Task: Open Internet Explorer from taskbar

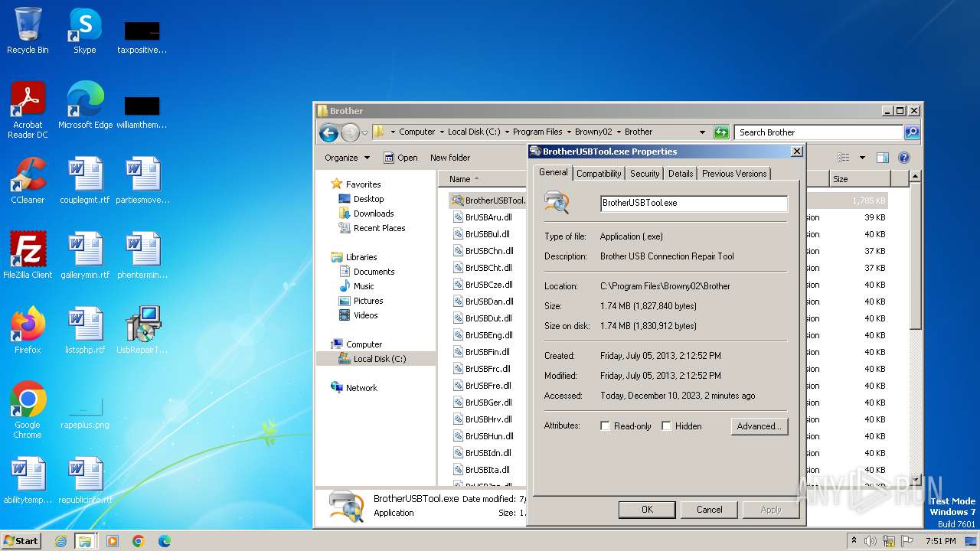Action: pos(60,541)
